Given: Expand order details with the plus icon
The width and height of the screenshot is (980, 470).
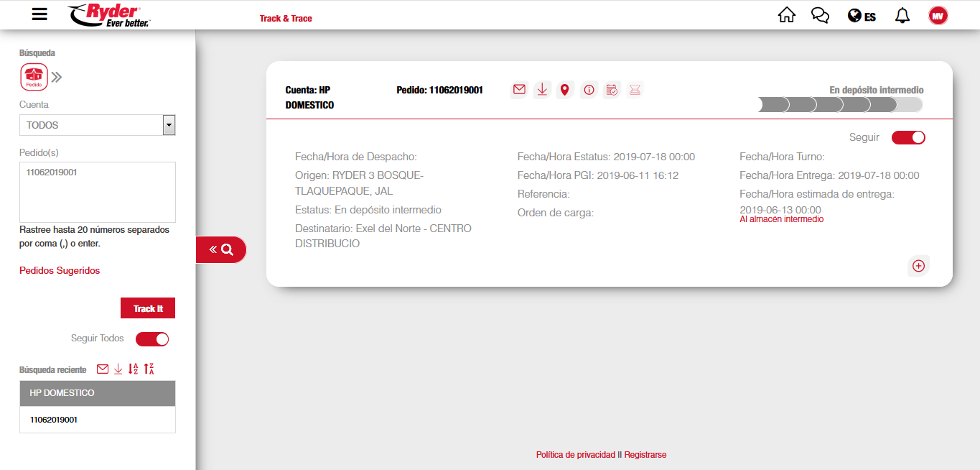Looking at the screenshot, I should point(918,266).
